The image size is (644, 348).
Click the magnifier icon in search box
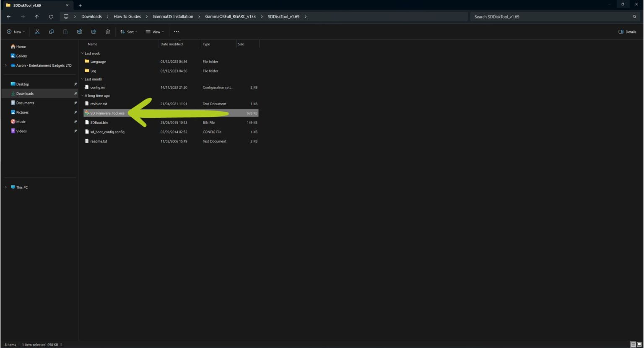click(634, 17)
